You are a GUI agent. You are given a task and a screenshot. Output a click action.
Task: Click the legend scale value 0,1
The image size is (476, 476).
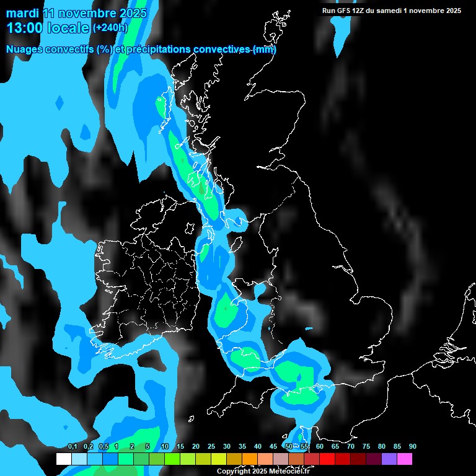pos(72,446)
